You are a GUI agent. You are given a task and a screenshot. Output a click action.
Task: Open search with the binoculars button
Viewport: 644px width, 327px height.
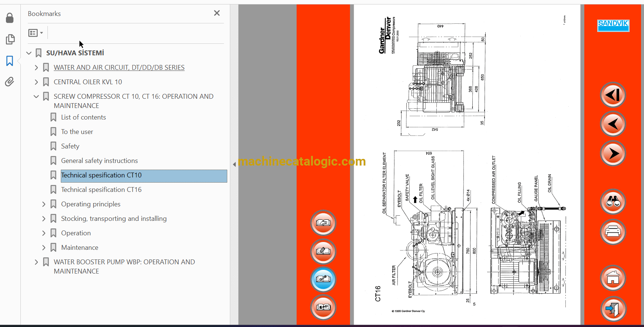tap(613, 202)
